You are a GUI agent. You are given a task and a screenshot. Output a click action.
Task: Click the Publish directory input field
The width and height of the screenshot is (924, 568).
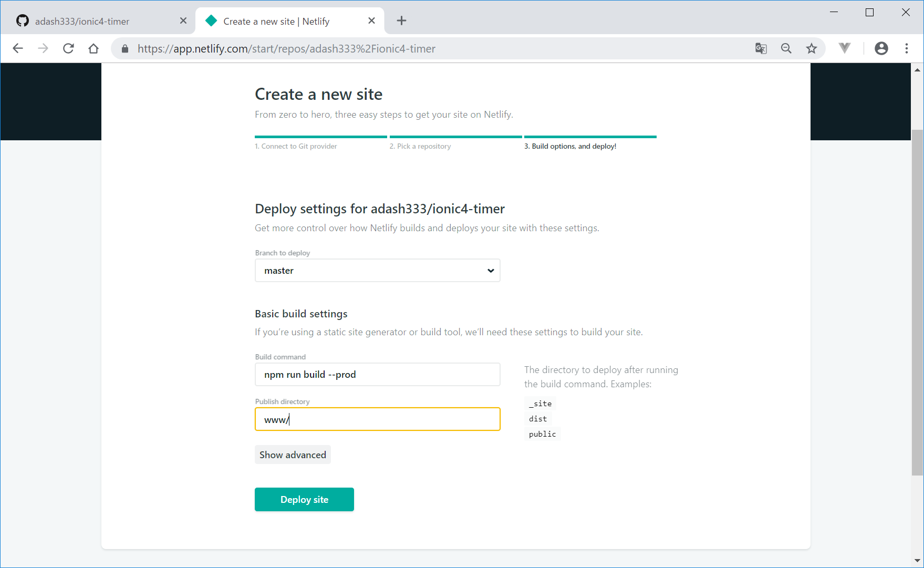(377, 419)
